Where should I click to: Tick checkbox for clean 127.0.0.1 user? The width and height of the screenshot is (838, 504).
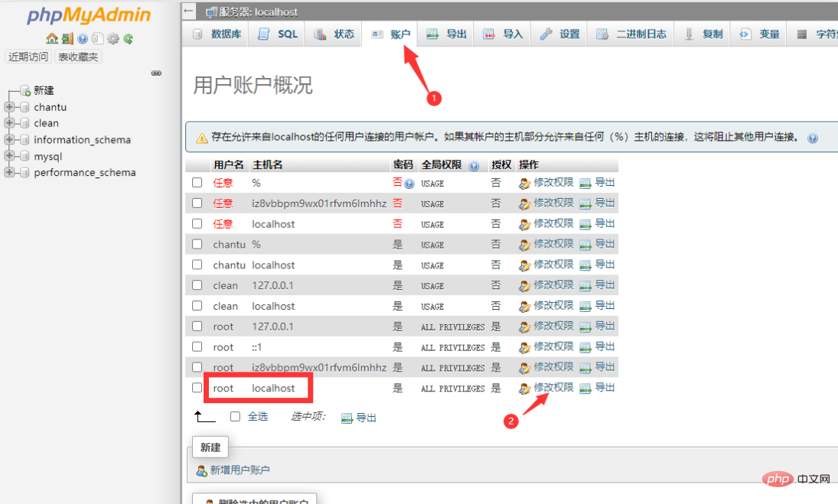pos(197,285)
